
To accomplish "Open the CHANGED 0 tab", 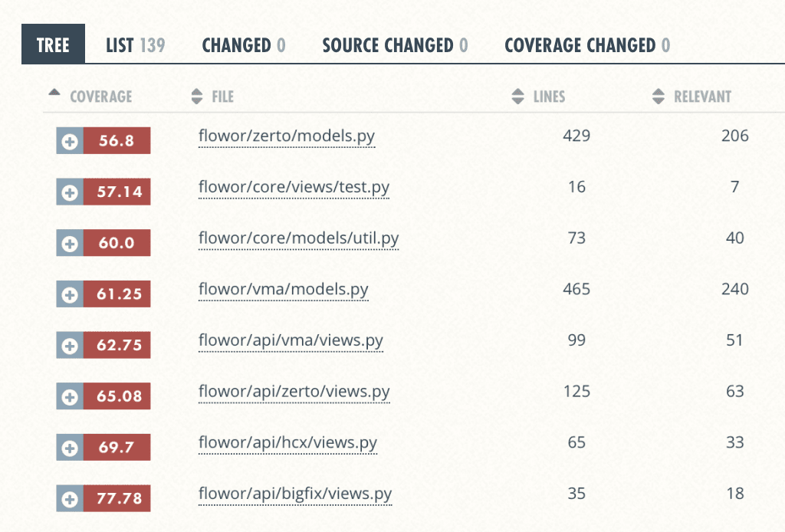I will 244,45.
